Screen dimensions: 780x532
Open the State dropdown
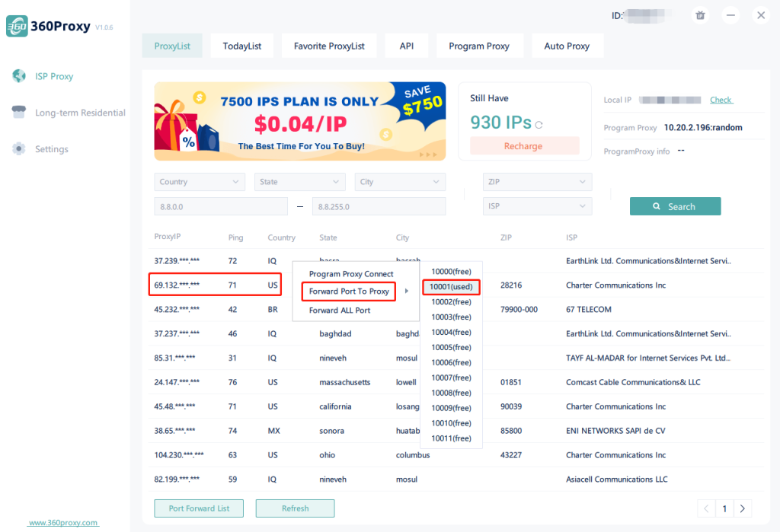(x=299, y=182)
